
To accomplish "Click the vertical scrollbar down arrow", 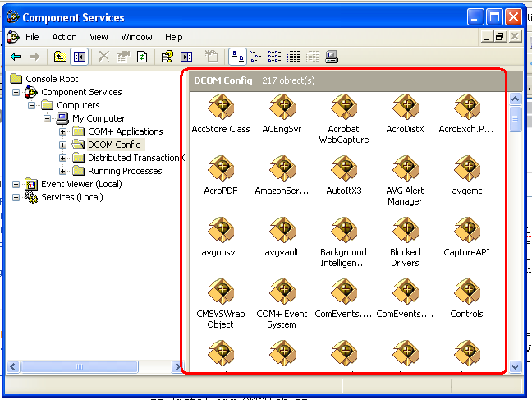I will point(515,367).
